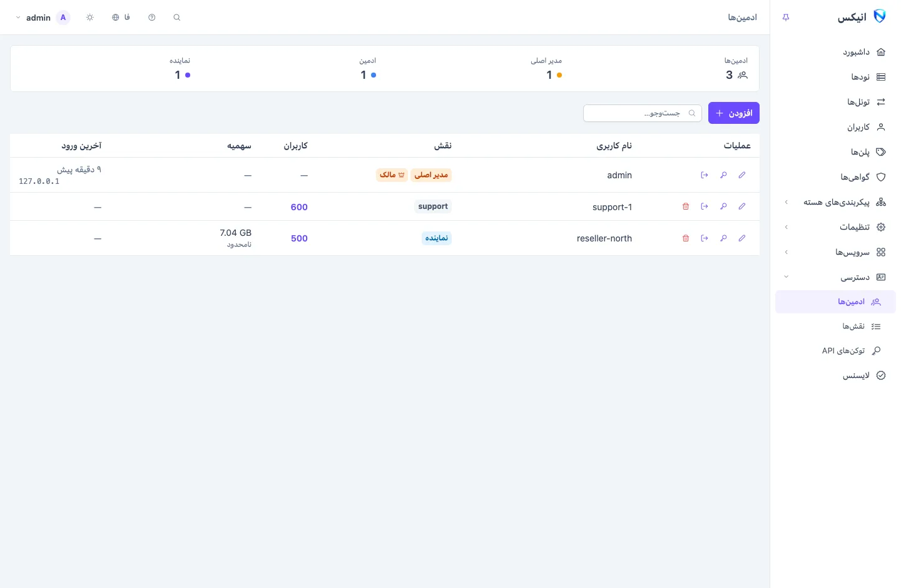Collapse دسترسی submenu

click(835, 277)
